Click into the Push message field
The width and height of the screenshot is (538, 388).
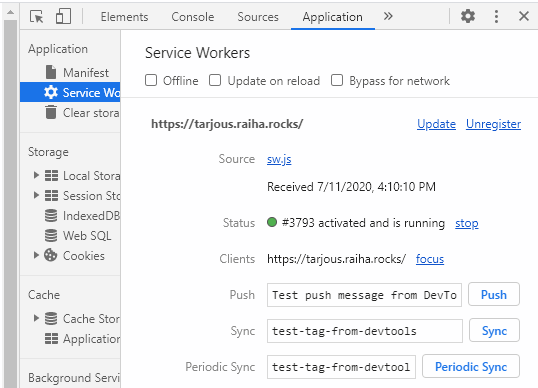click(364, 295)
